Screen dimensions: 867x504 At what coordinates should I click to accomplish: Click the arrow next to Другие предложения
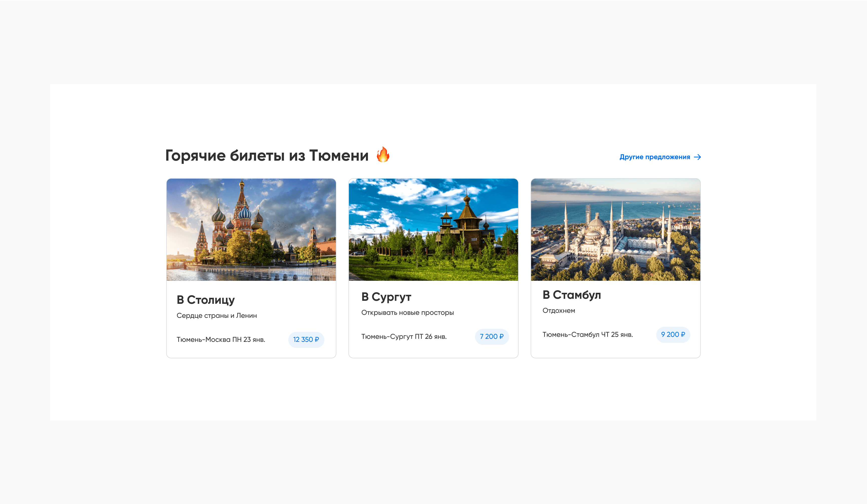tap(697, 157)
